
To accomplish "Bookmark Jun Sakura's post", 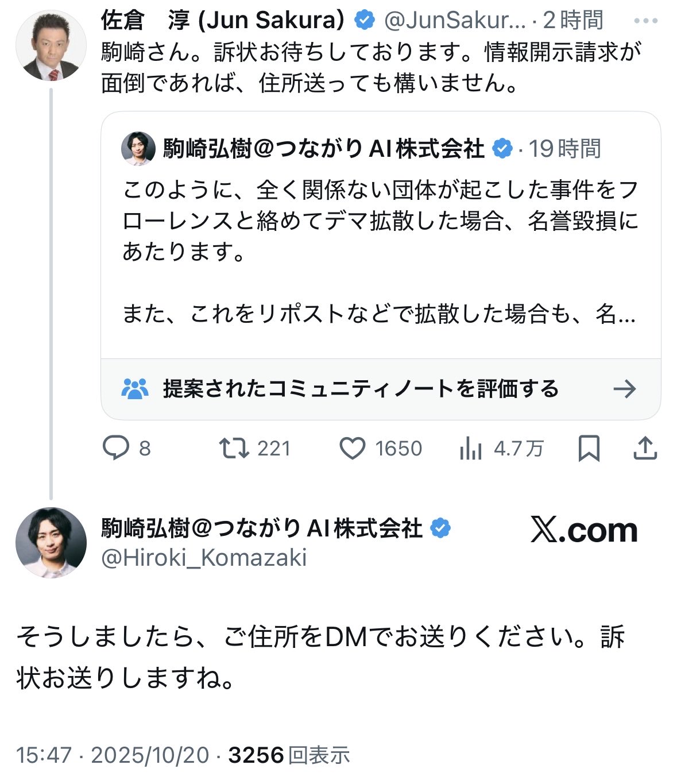I will [x=589, y=448].
